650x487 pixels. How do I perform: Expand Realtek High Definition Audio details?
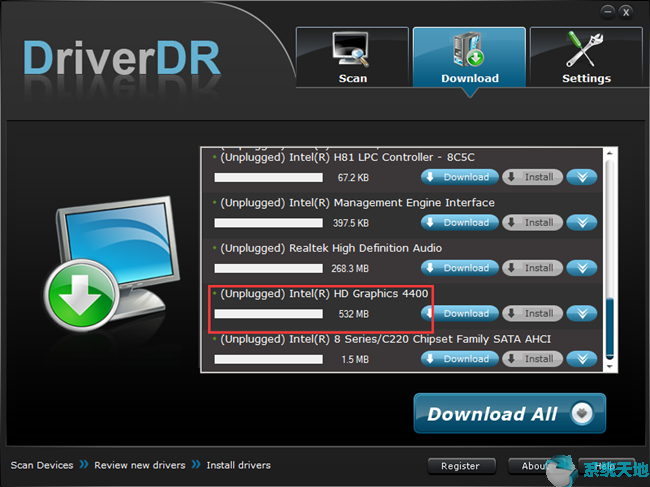click(581, 268)
